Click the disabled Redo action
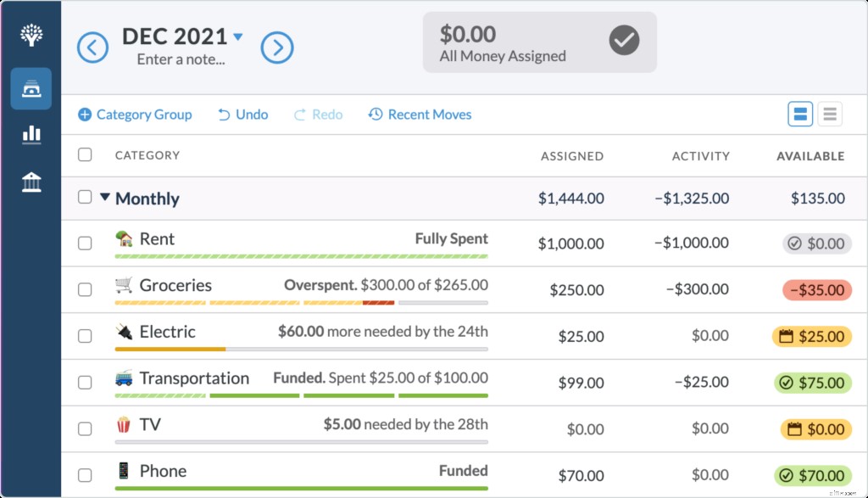 pyautogui.click(x=317, y=114)
